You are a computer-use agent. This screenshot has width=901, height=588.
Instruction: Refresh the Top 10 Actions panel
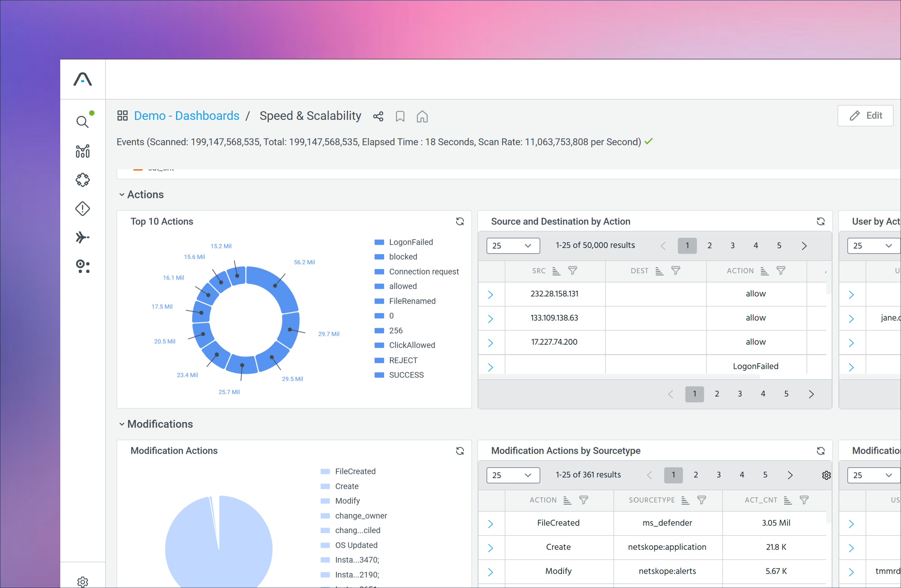click(459, 221)
